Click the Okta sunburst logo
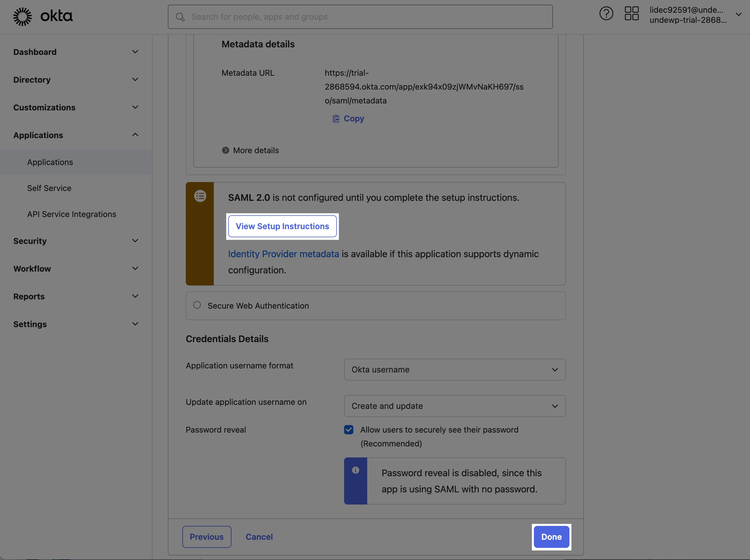 click(x=22, y=16)
